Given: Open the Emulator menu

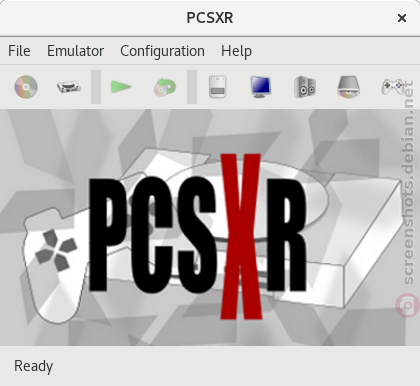Looking at the screenshot, I should 75,51.
